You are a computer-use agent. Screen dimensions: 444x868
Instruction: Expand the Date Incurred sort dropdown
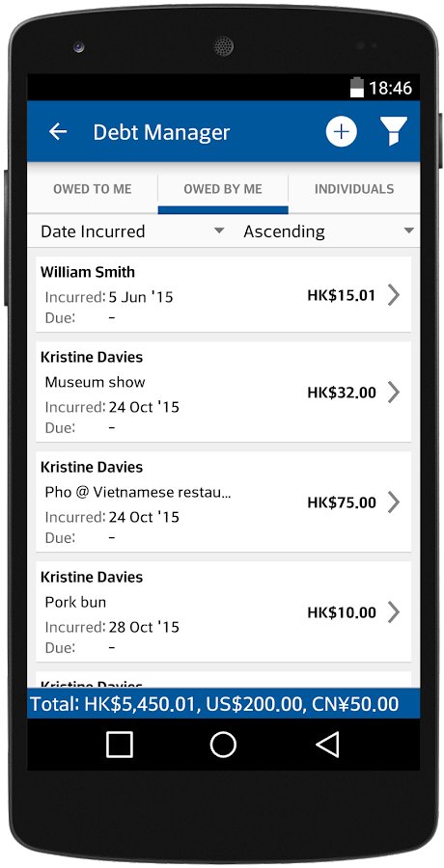point(132,231)
